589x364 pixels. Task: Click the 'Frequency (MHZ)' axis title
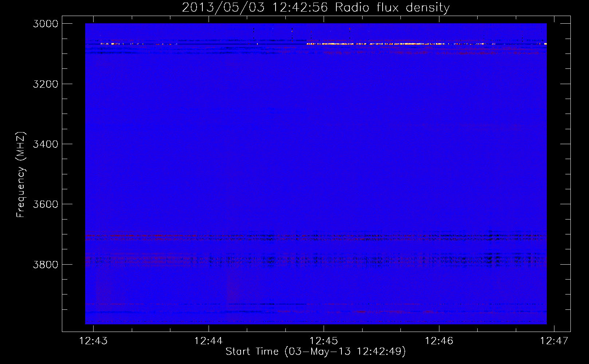point(21,175)
